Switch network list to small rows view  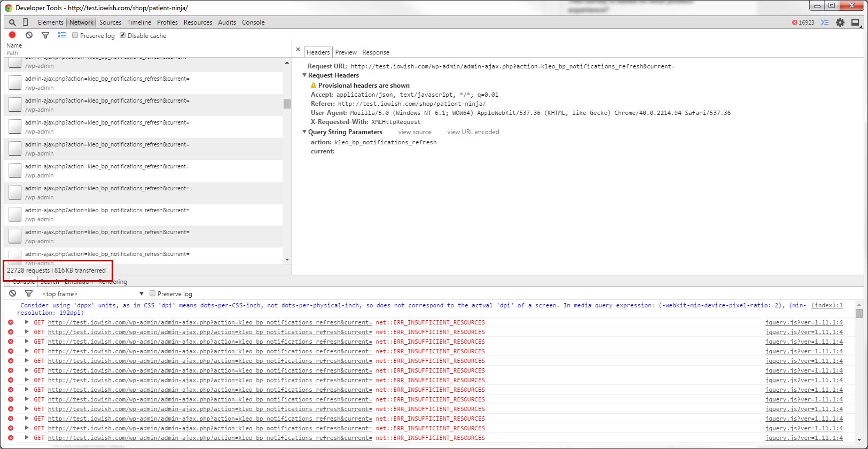[x=62, y=35]
